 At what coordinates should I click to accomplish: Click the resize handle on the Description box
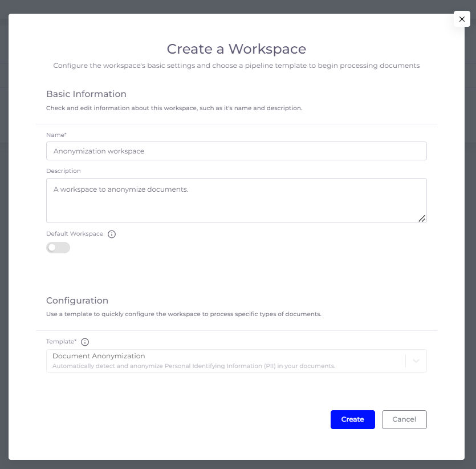click(422, 218)
